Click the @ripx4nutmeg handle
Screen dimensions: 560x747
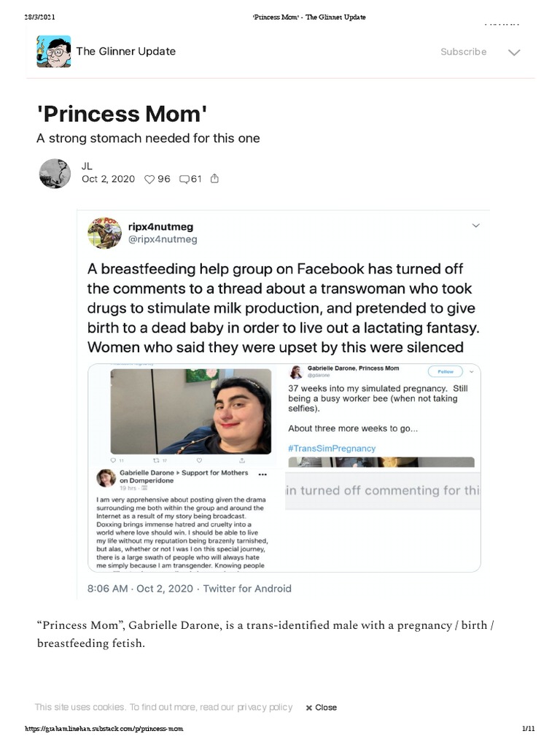click(163, 239)
